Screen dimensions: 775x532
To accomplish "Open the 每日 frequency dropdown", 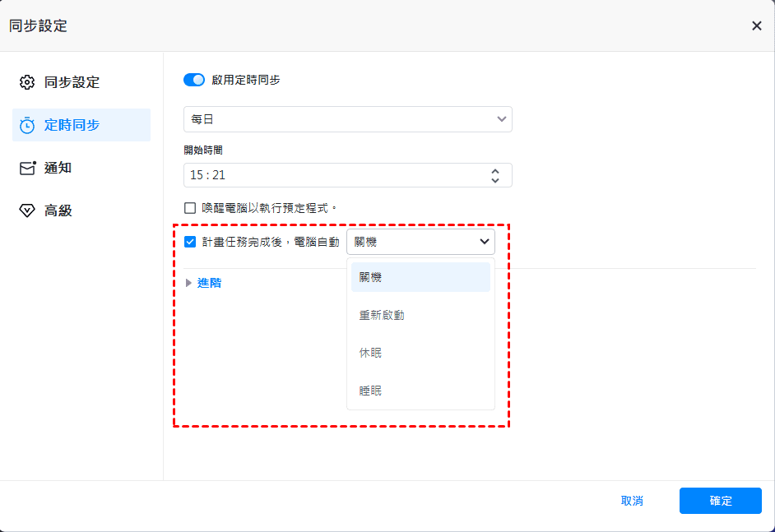I will [x=347, y=119].
